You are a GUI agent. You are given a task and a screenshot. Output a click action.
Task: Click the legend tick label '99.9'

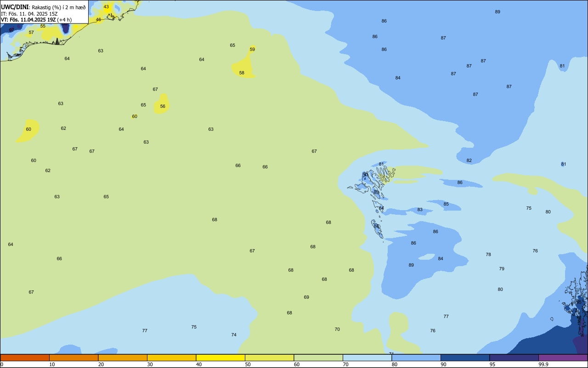tap(543, 364)
